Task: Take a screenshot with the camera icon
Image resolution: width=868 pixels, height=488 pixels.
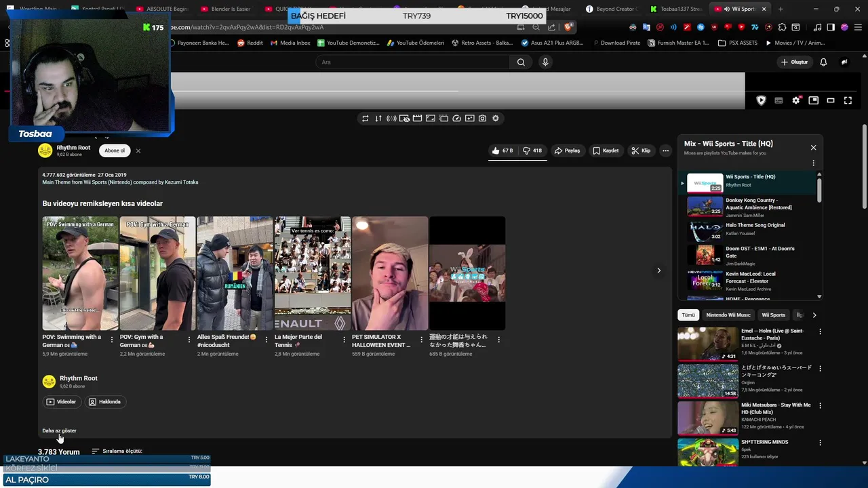Action: click(482, 118)
